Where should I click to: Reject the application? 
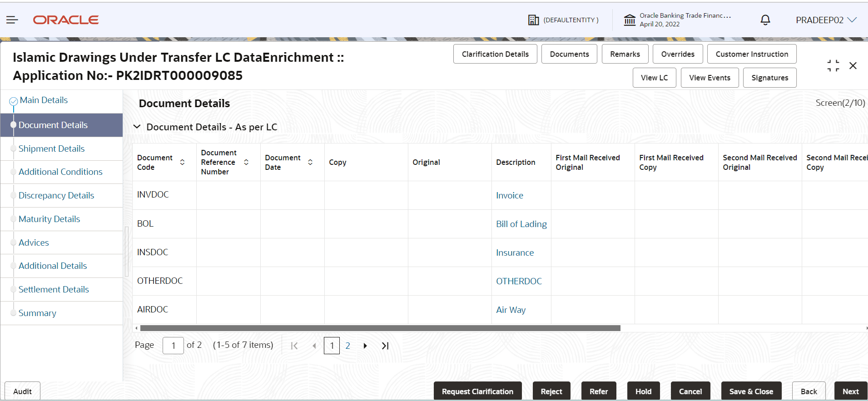click(551, 391)
